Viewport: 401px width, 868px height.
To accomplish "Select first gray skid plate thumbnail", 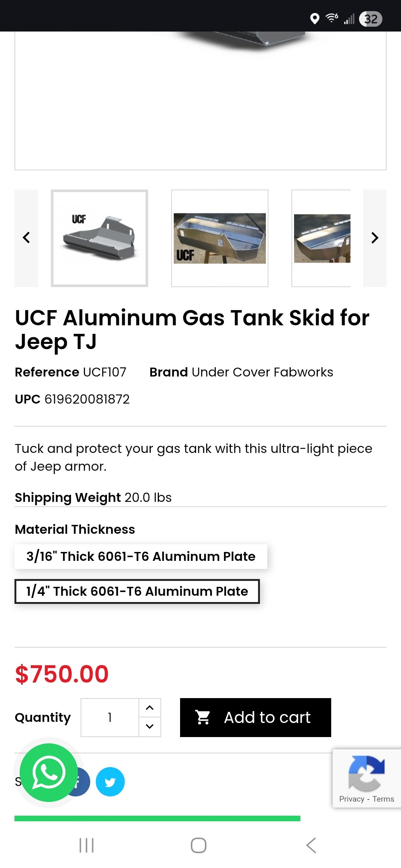I will (x=100, y=238).
